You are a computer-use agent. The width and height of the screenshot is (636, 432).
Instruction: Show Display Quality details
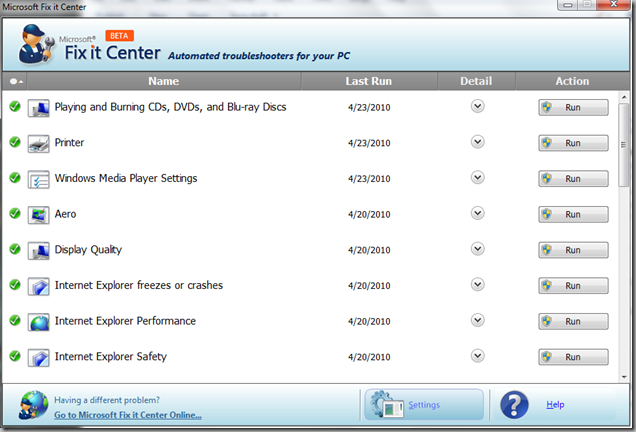(478, 249)
